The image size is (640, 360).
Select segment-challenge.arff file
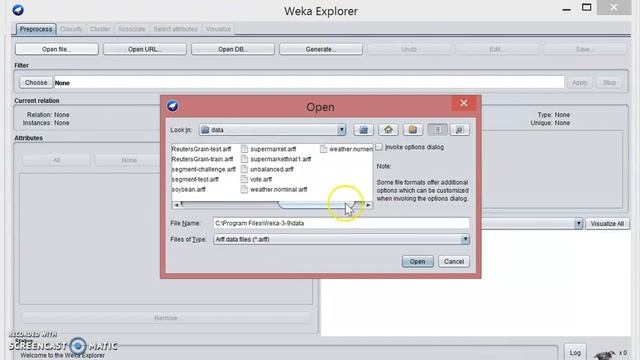[x=204, y=169]
